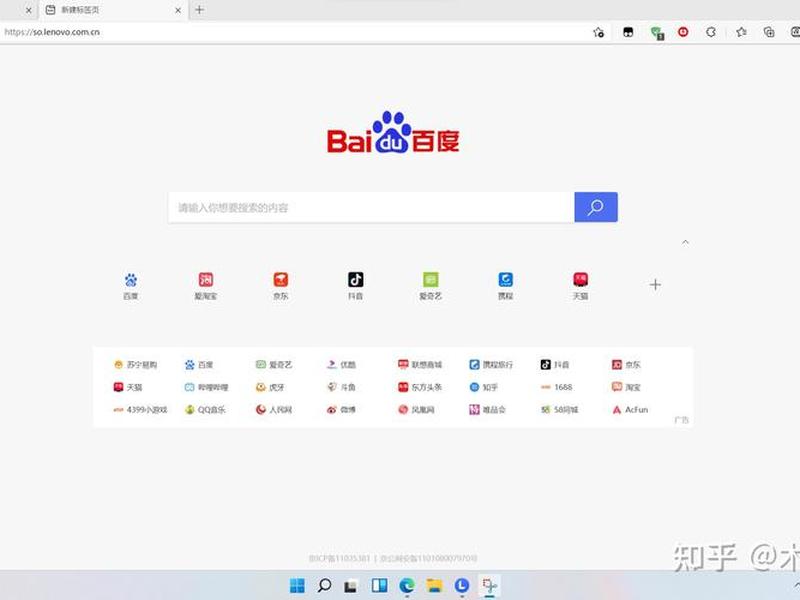Open the QQ音乐 link
800x600 pixels.
[205, 410]
